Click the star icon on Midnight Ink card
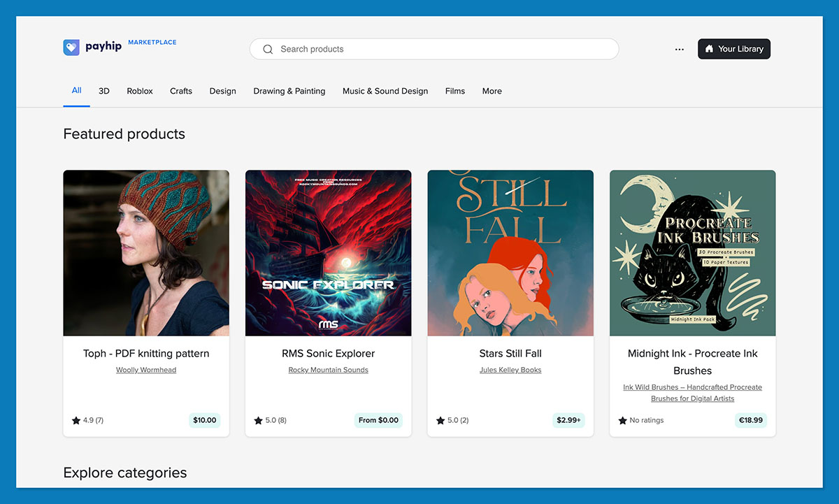The width and height of the screenshot is (839, 504). (x=623, y=421)
